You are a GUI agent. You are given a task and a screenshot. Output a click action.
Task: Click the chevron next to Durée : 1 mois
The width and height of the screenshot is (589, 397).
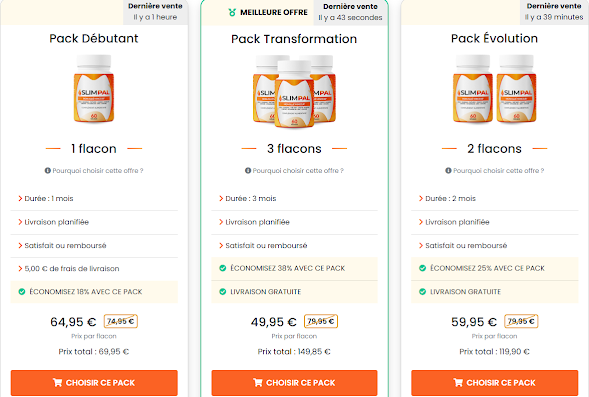click(x=20, y=198)
